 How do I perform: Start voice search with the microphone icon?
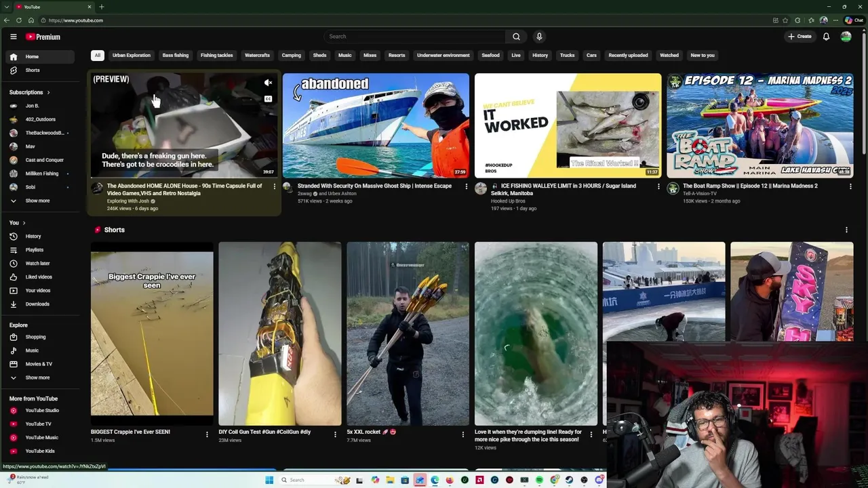[x=539, y=37]
